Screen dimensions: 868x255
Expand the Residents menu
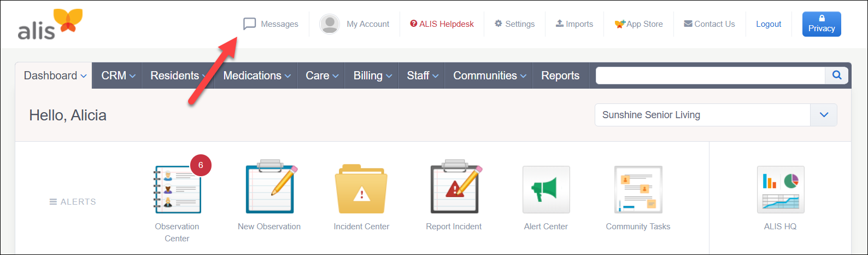click(178, 76)
